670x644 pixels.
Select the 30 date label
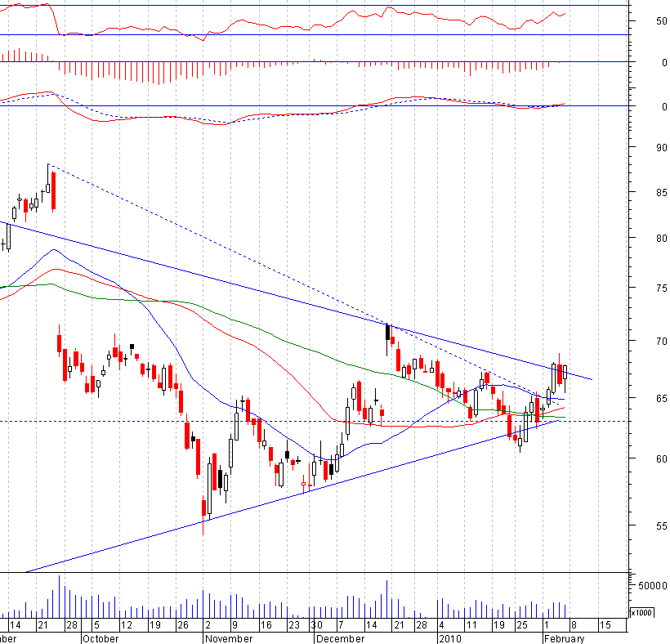click(317, 625)
